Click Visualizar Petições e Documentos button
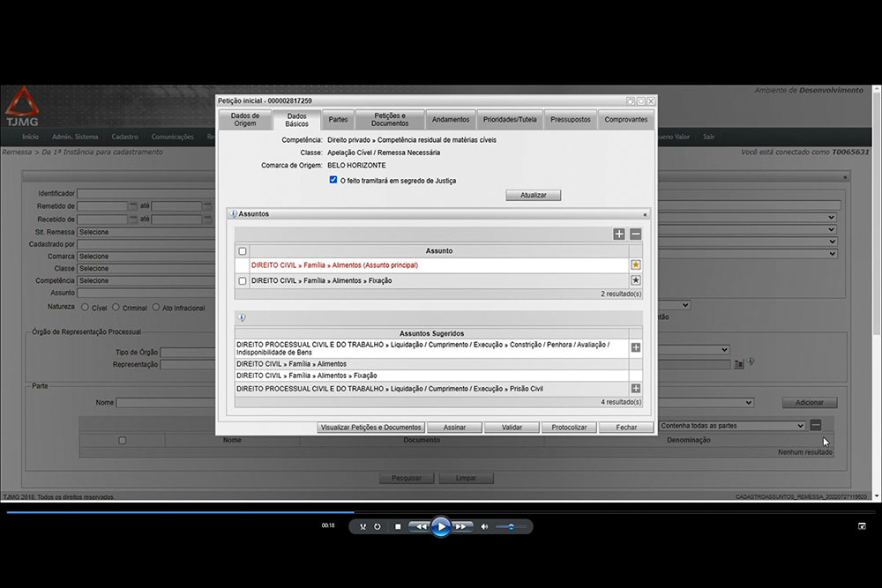882x588 pixels. point(370,428)
